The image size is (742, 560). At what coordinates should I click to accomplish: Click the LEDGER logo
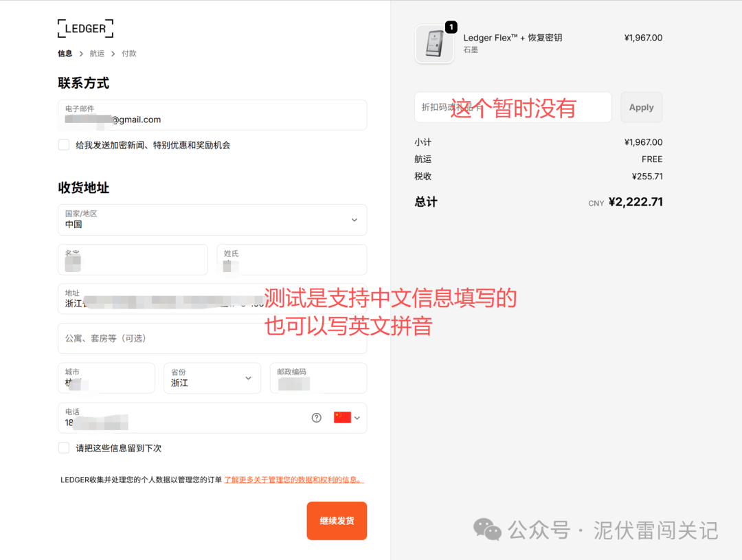point(85,28)
